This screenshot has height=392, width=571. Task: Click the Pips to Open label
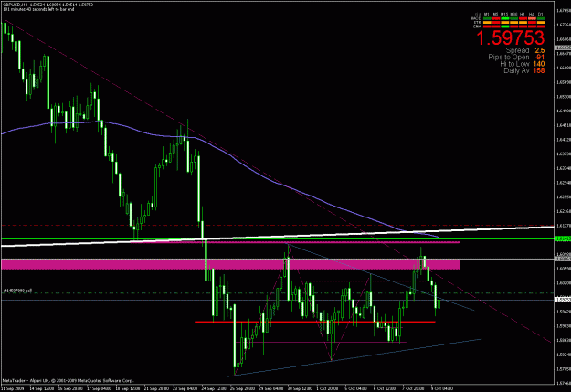point(509,58)
